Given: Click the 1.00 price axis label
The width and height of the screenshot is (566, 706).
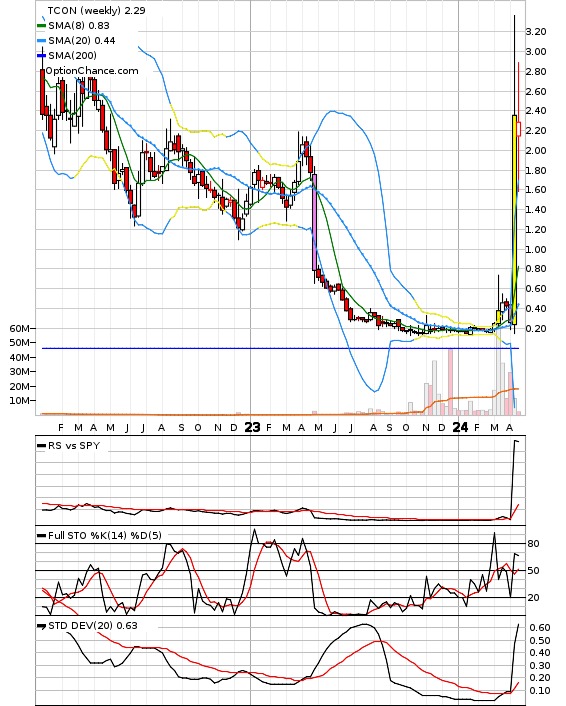Looking at the screenshot, I should coord(535,249).
